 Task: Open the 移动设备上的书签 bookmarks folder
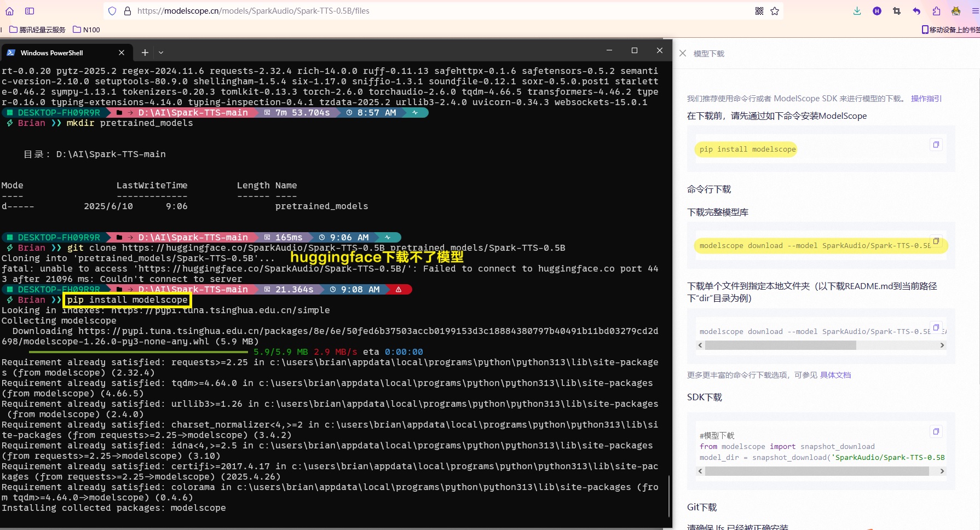(950, 30)
